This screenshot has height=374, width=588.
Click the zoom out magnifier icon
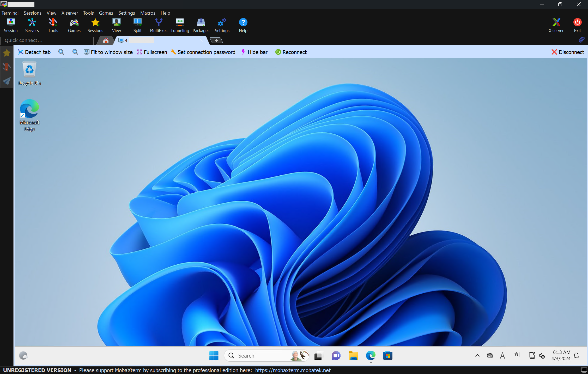pyautogui.click(x=75, y=52)
